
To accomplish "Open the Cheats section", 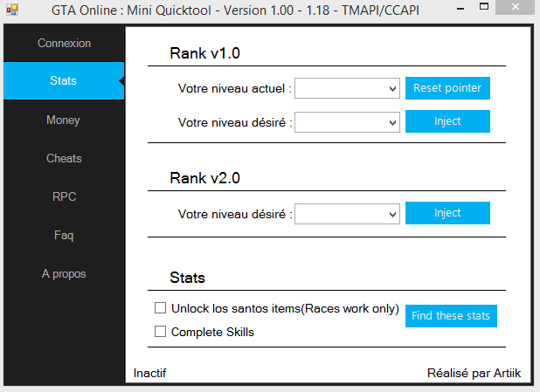I will coord(64,158).
